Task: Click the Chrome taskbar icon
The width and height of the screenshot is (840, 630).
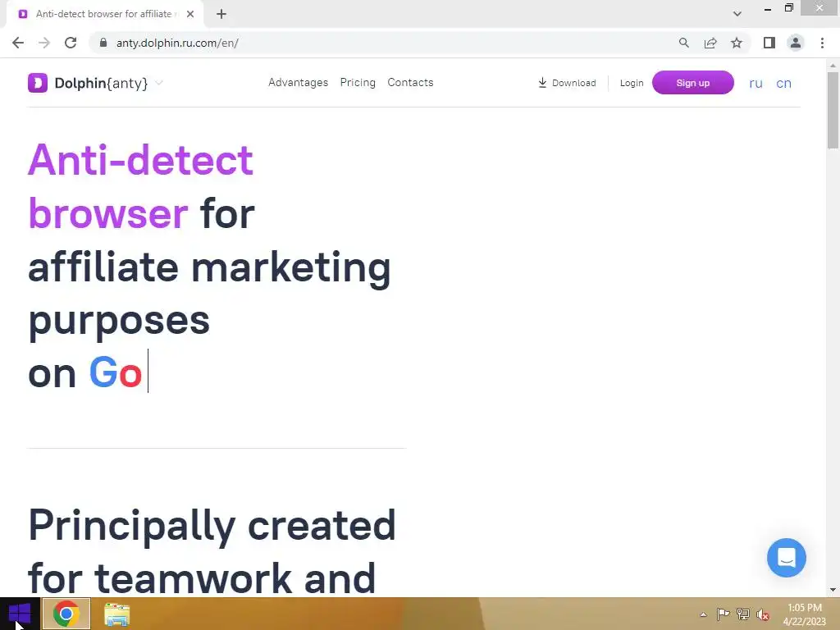Action: coord(66,614)
